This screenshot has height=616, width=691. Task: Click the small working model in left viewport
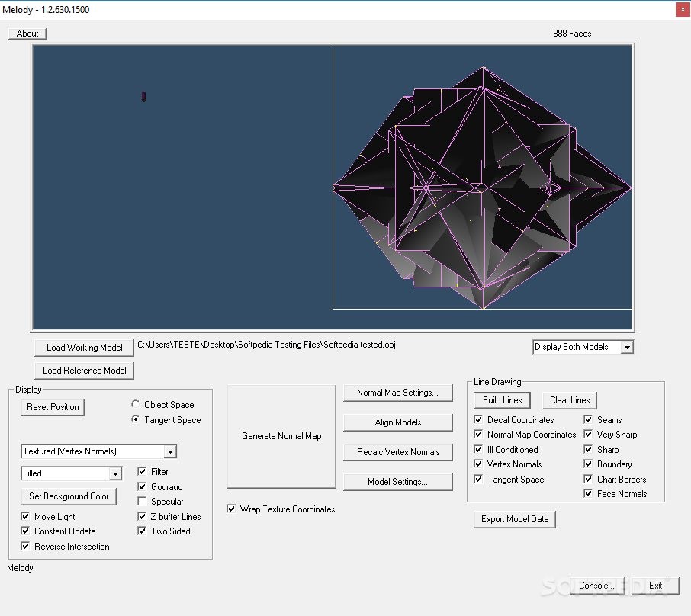click(x=143, y=97)
